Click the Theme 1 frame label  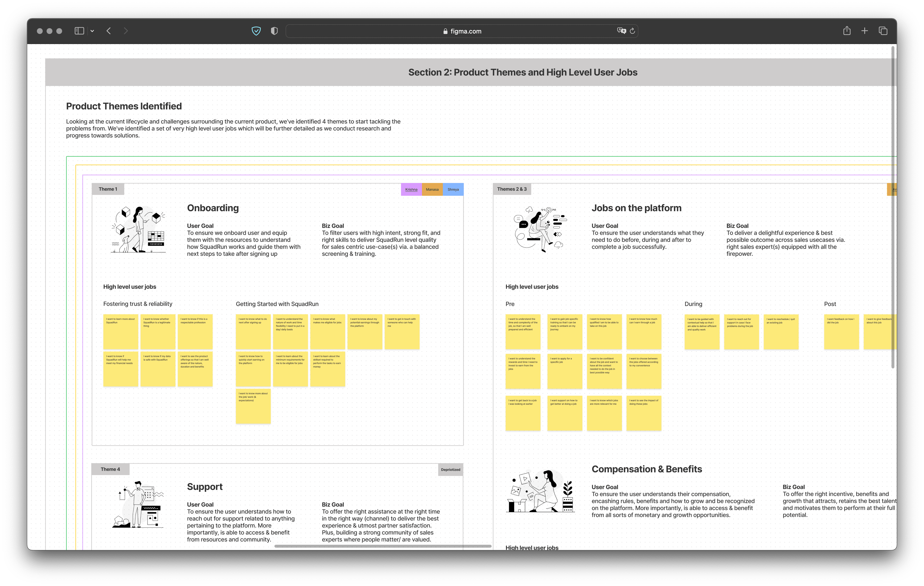point(108,189)
